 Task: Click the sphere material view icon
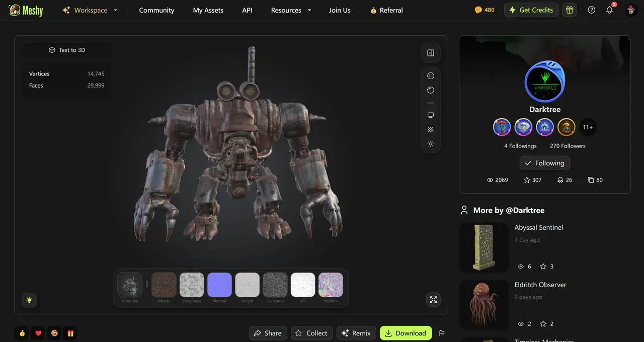[x=431, y=90]
